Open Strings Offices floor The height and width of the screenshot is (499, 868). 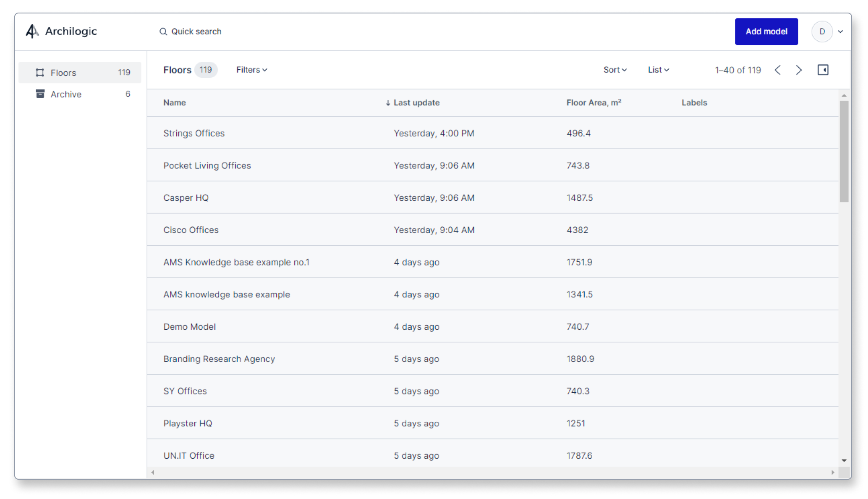click(493, 133)
